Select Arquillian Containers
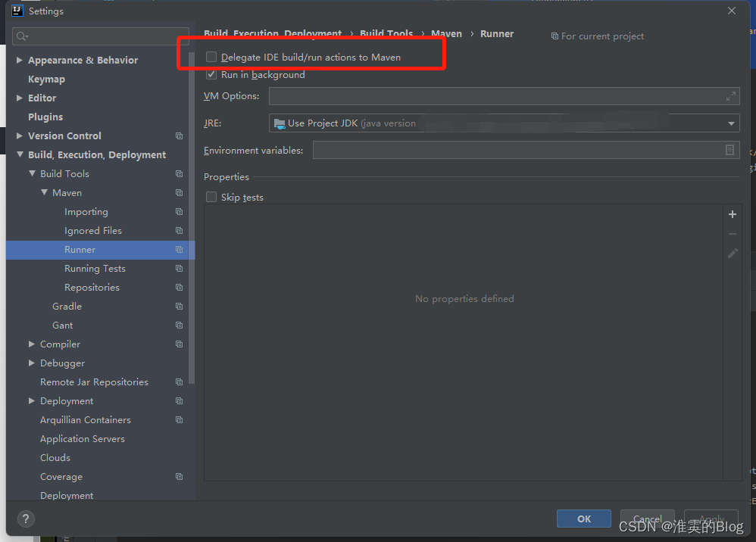The image size is (756, 542). click(86, 419)
